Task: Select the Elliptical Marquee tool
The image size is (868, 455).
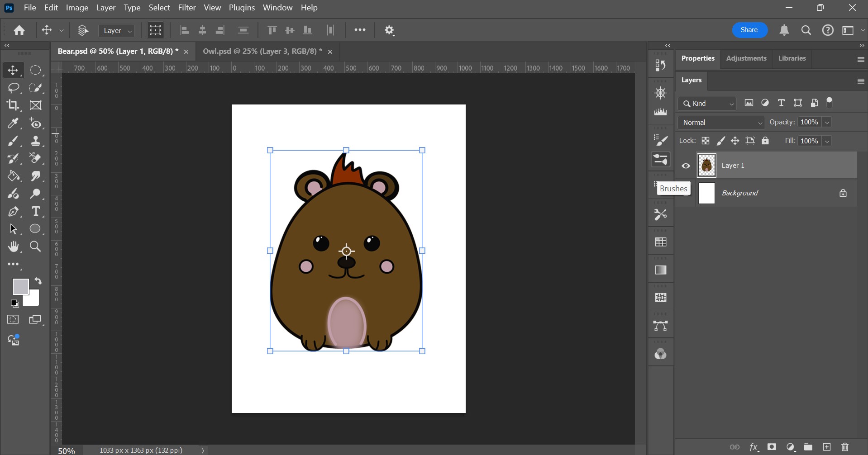Action: (35, 70)
